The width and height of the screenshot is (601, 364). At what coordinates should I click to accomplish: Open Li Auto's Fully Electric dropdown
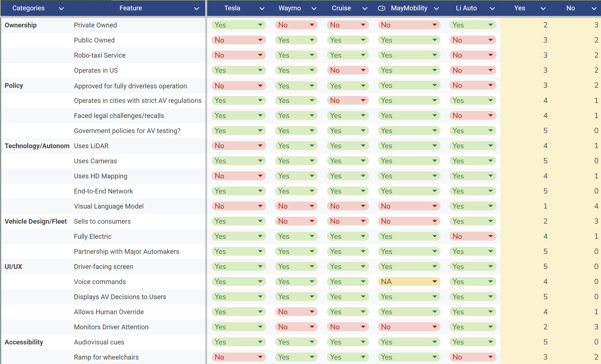pos(491,236)
